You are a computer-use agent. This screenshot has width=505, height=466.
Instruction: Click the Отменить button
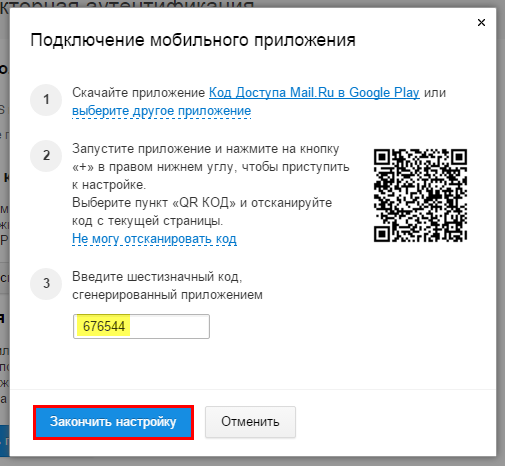click(x=250, y=422)
